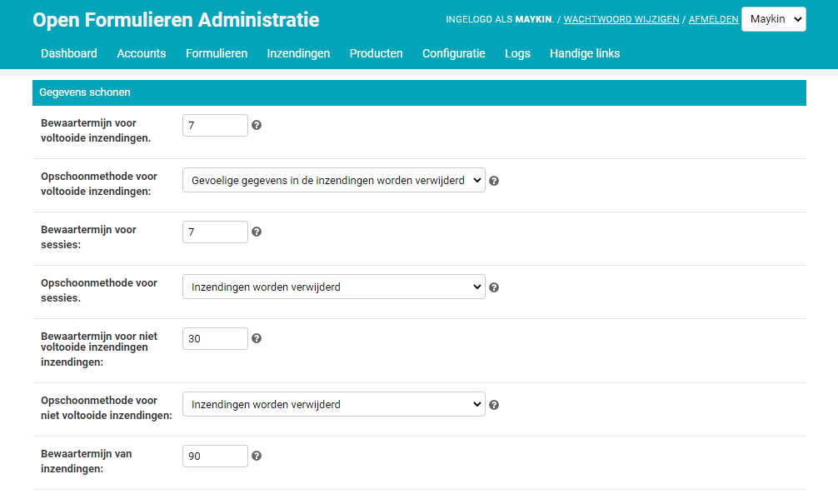This screenshot has width=838, height=504.
Task: Go to the Inzendingen menu item
Action: pyautogui.click(x=298, y=53)
